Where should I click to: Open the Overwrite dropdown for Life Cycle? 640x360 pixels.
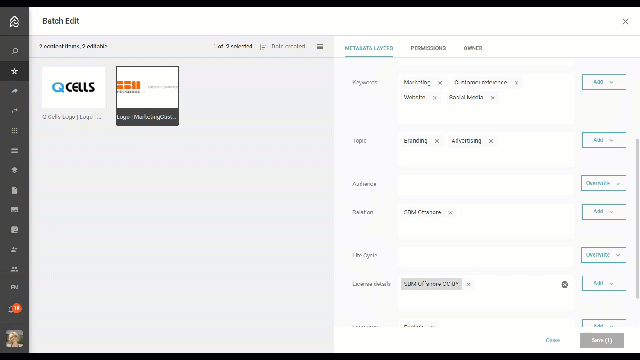[x=603, y=255]
